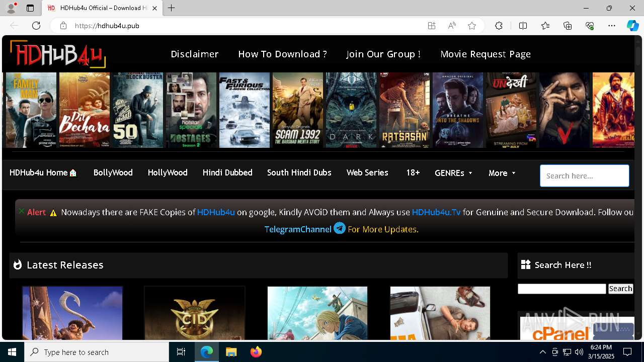Open the Disclaimer page link

(x=195, y=54)
